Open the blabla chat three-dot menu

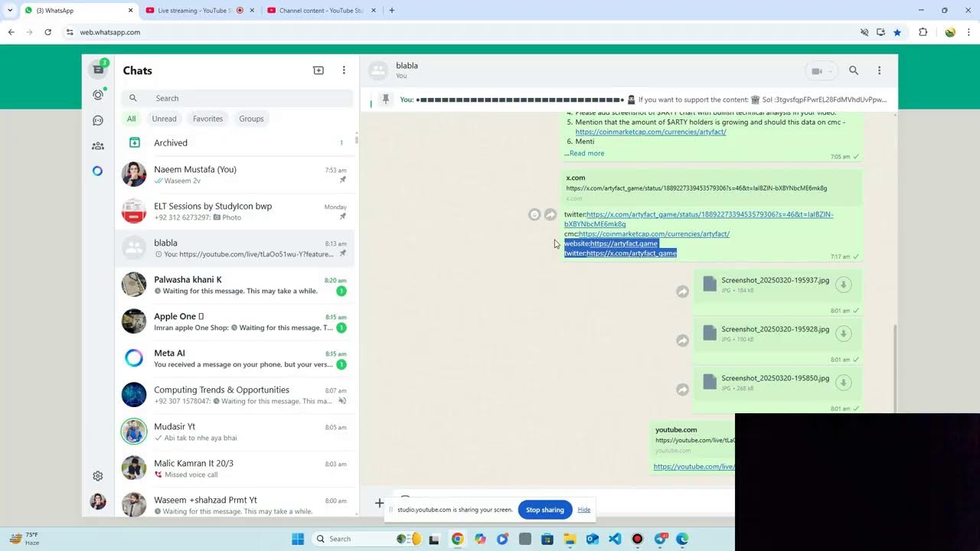coord(879,70)
